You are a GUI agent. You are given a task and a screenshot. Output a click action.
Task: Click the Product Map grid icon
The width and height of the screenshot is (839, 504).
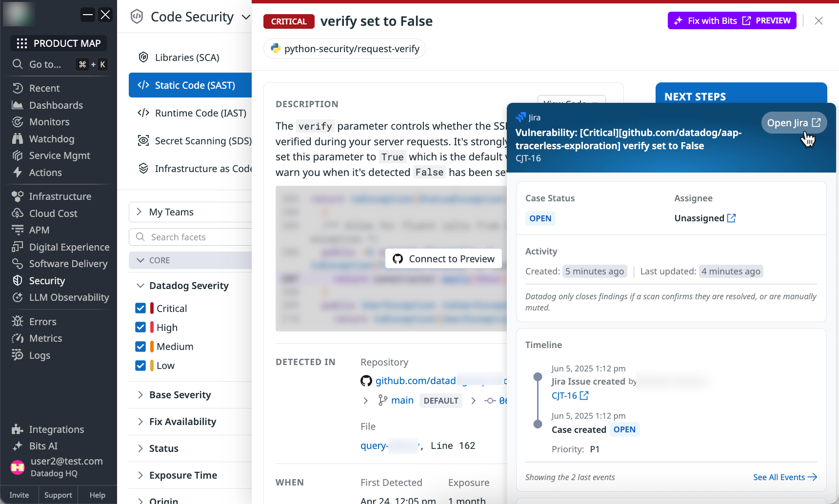click(x=22, y=43)
